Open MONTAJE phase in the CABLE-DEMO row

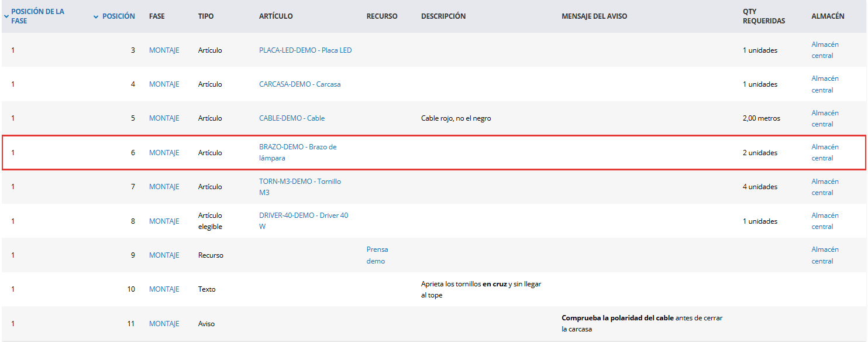[164, 118]
